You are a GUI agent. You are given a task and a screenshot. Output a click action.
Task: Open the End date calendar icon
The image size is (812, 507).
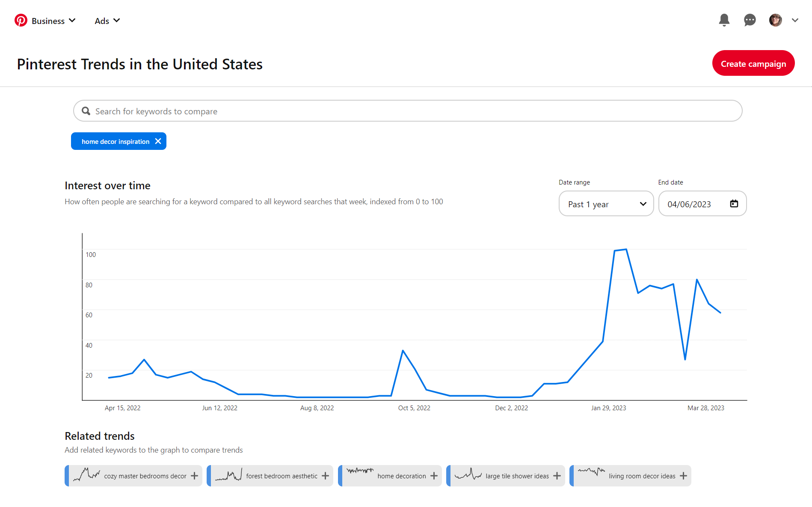click(734, 204)
